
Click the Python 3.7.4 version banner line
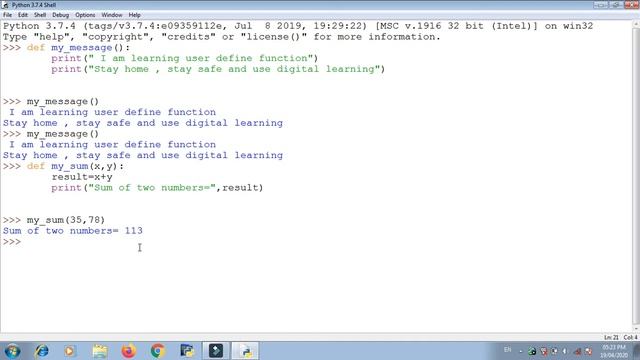point(298,26)
